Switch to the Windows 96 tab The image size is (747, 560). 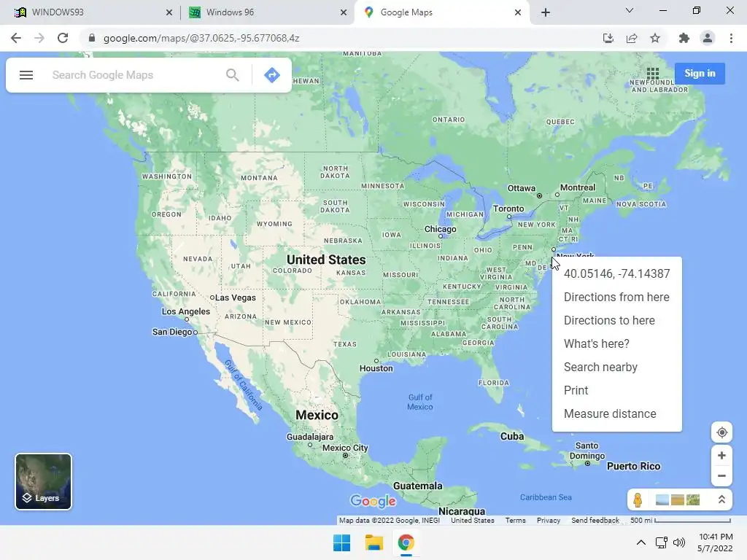[x=267, y=12]
